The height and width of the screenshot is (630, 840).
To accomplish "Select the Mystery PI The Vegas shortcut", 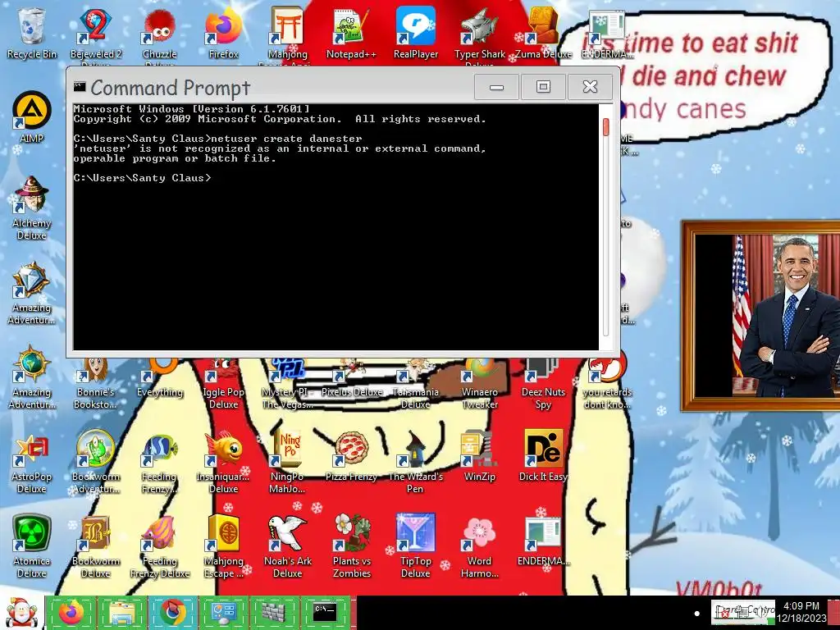I will click(288, 384).
